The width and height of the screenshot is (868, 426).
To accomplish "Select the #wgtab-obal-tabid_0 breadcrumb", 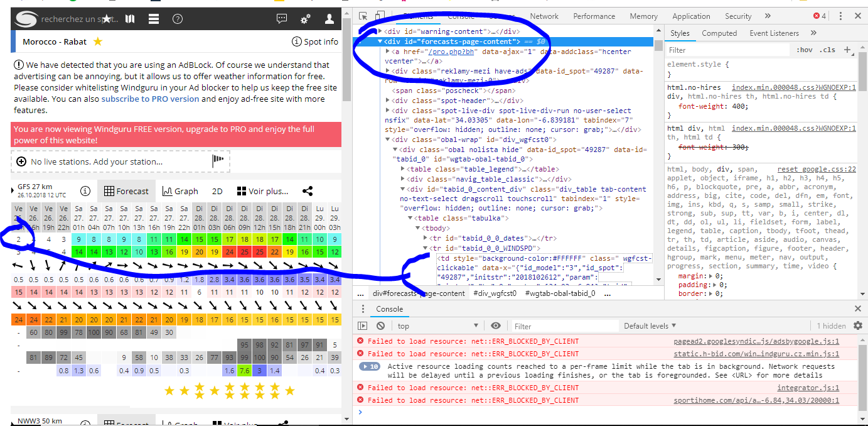I will click(560, 293).
